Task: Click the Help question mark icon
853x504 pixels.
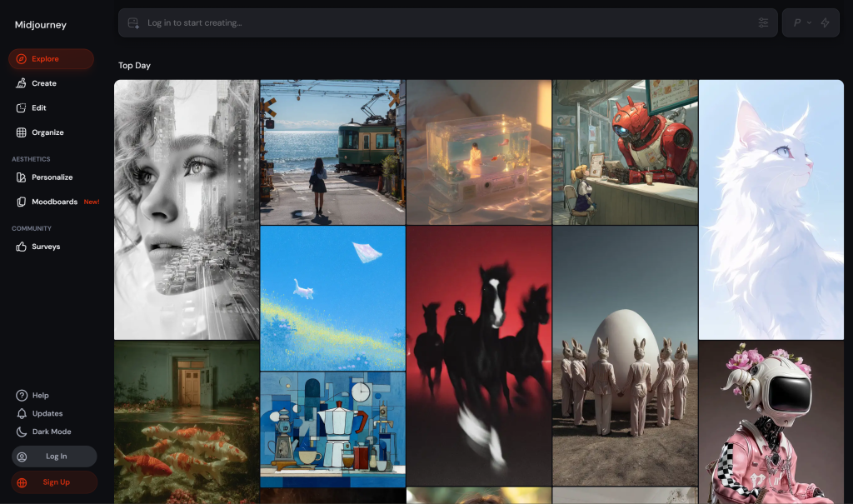Action: click(x=22, y=396)
